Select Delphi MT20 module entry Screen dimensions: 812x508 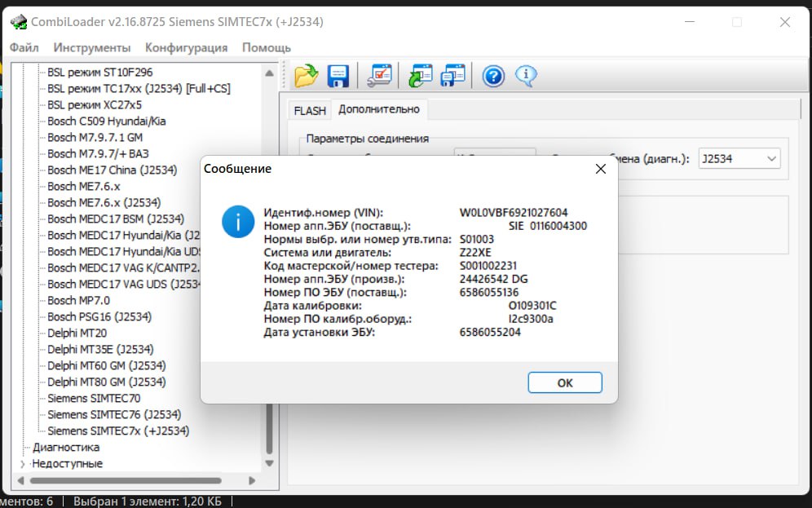[77, 333]
